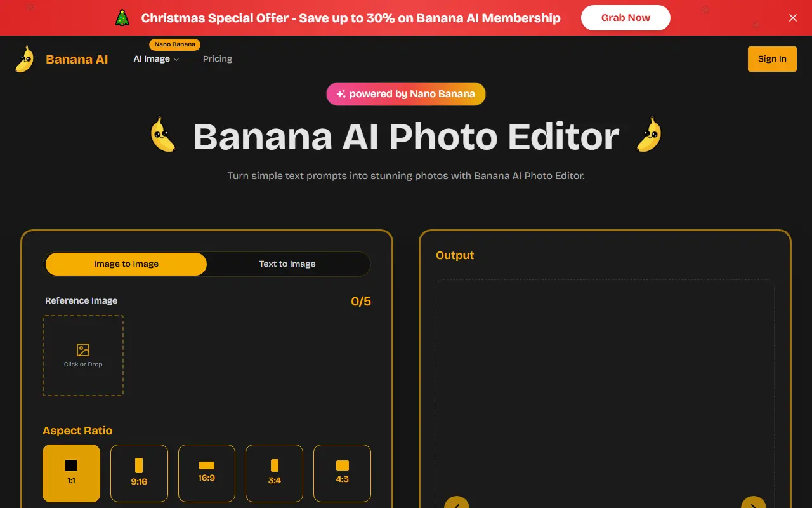Select the 9:16 aspect ratio option
Screen dimensions: 812x508
pos(139,473)
